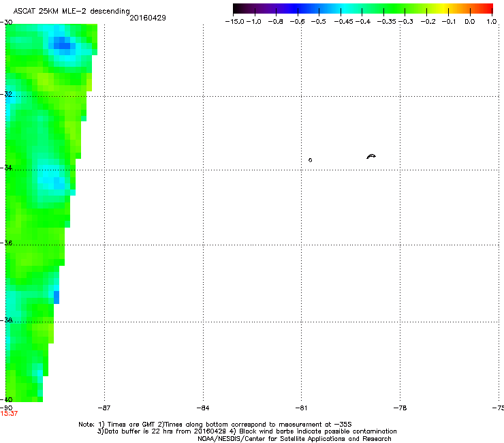Screen dimensions: 504x443
Task: Click the 0.0 colorbar label
Action: coord(470,22)
